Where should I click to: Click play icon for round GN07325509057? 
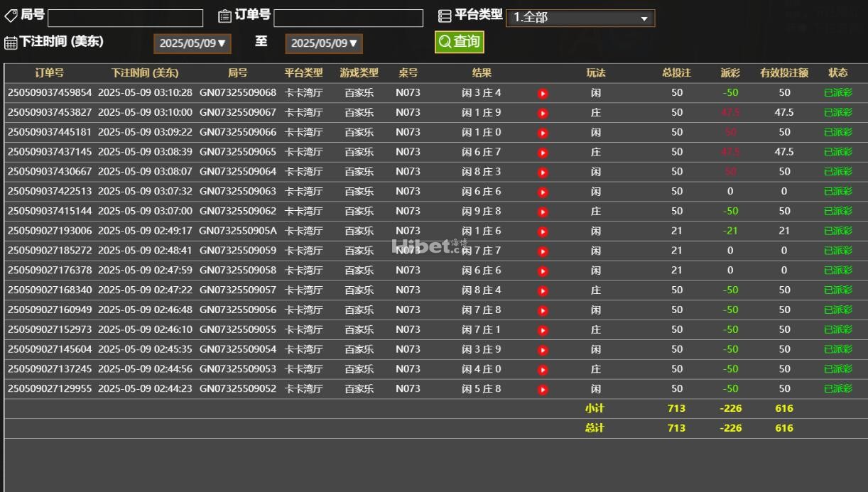(543, 290)
